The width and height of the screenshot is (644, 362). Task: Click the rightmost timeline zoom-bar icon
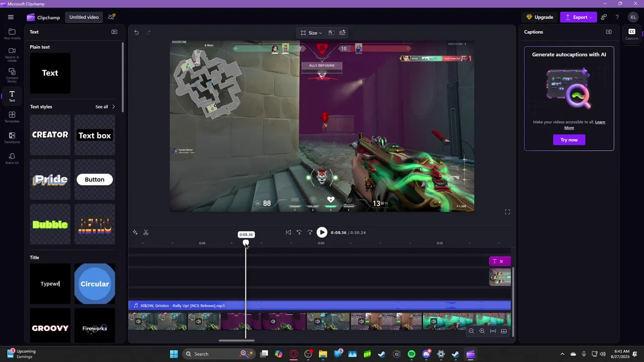tap(504, 331)
